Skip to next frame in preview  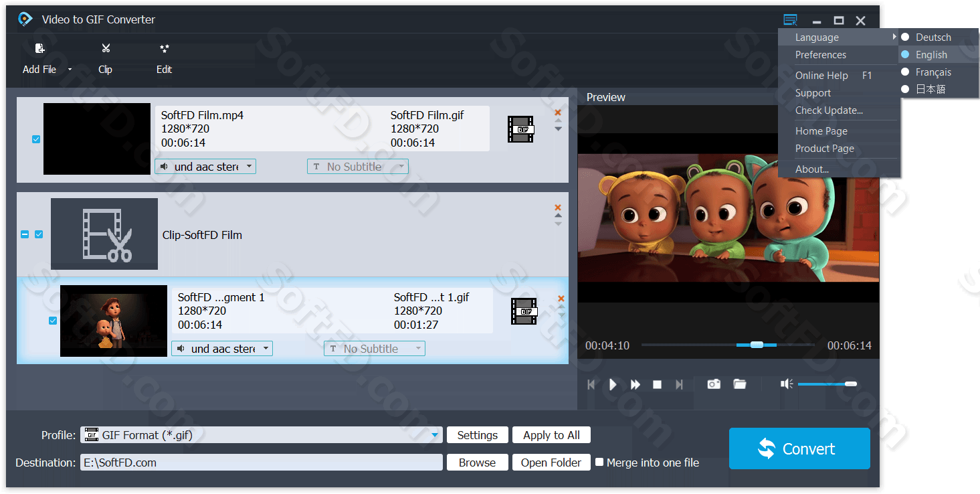click(x=679, y=384)
